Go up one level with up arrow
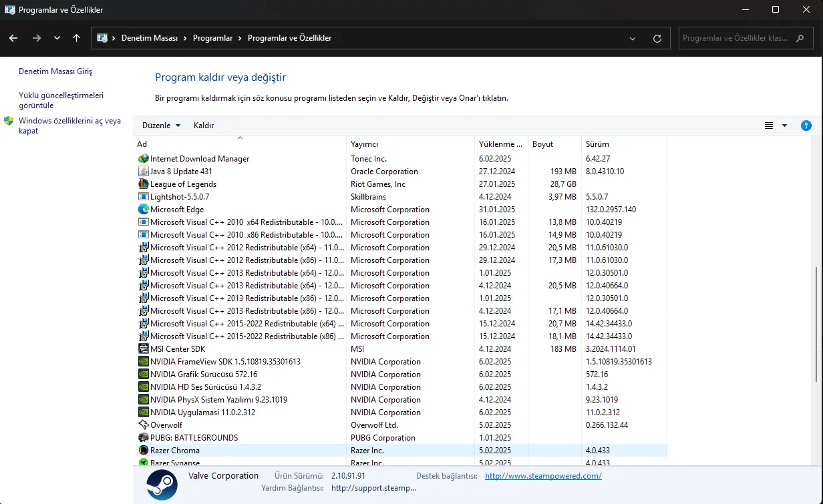 tap(76, 38)
